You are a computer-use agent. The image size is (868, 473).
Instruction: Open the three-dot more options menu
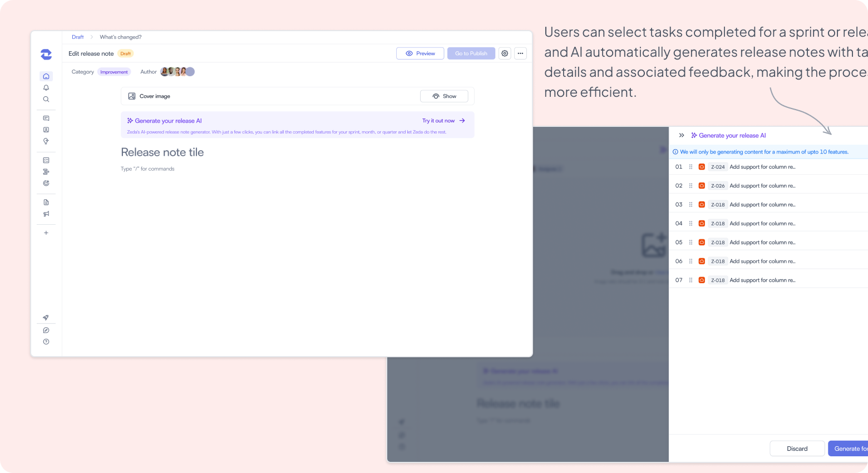[520, 53]
